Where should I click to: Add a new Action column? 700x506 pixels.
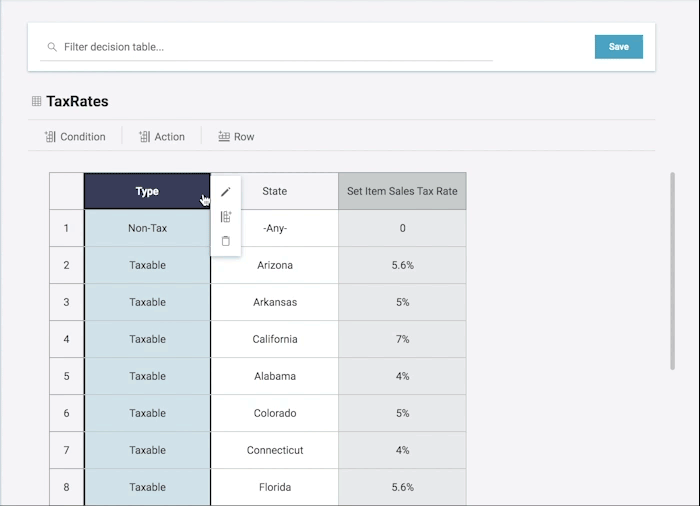coord(162,137)
